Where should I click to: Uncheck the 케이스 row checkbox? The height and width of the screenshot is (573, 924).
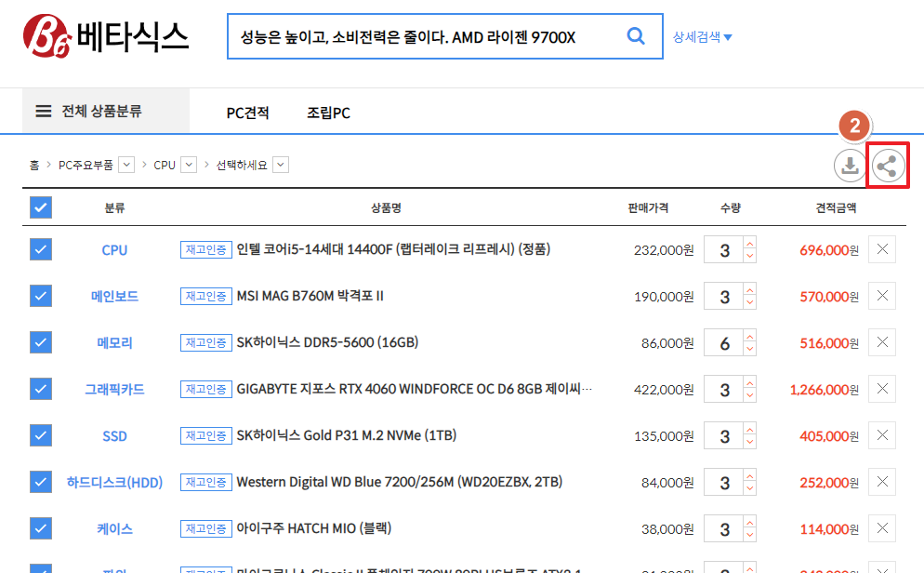(x=41, y=528)
